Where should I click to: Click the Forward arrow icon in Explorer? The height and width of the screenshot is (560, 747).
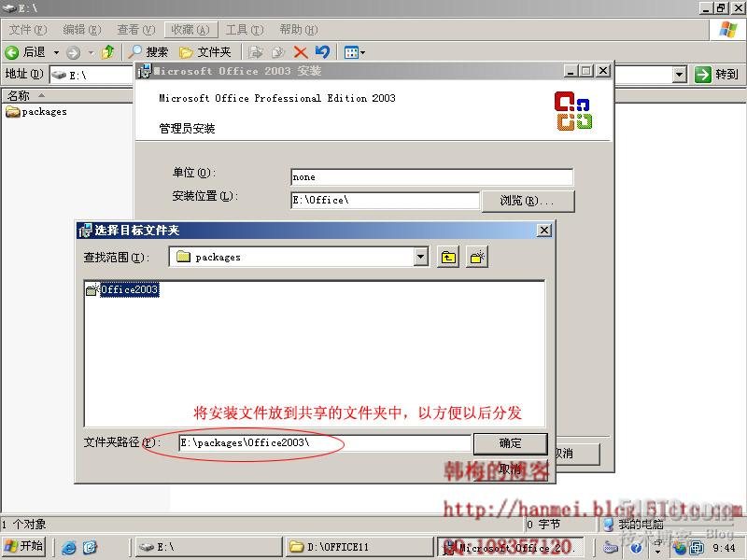click(x=73, y=52)
